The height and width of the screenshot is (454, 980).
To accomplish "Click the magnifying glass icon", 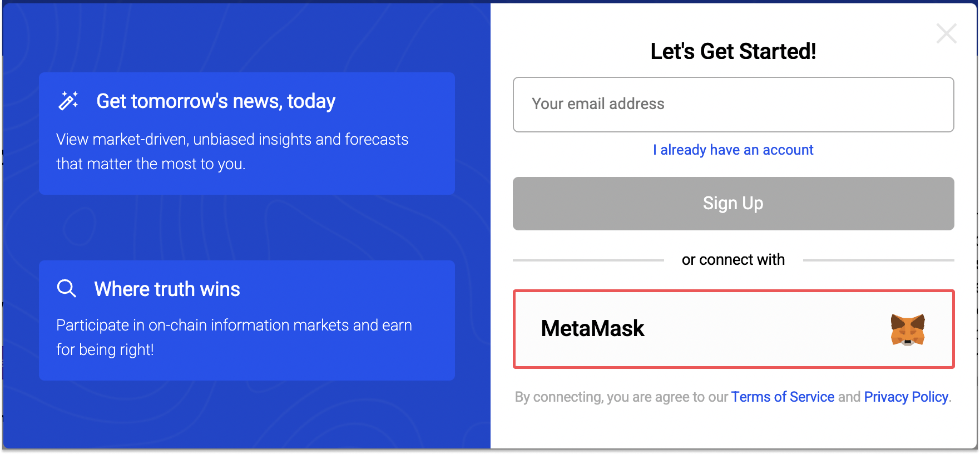I will (67, 288).
